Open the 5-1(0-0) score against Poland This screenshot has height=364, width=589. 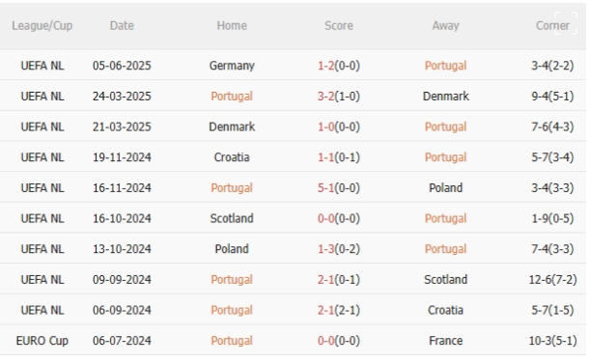[x=339, y=187]
